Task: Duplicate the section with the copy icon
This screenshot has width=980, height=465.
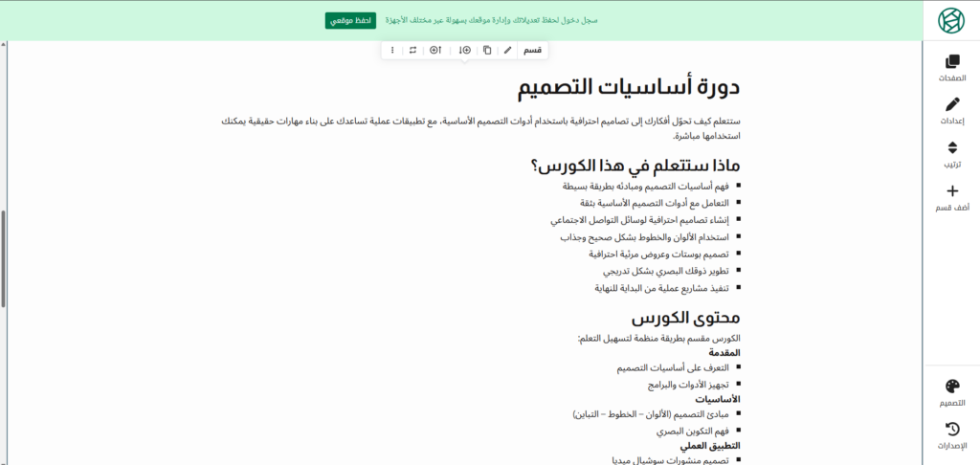Action: pos(487,50)
